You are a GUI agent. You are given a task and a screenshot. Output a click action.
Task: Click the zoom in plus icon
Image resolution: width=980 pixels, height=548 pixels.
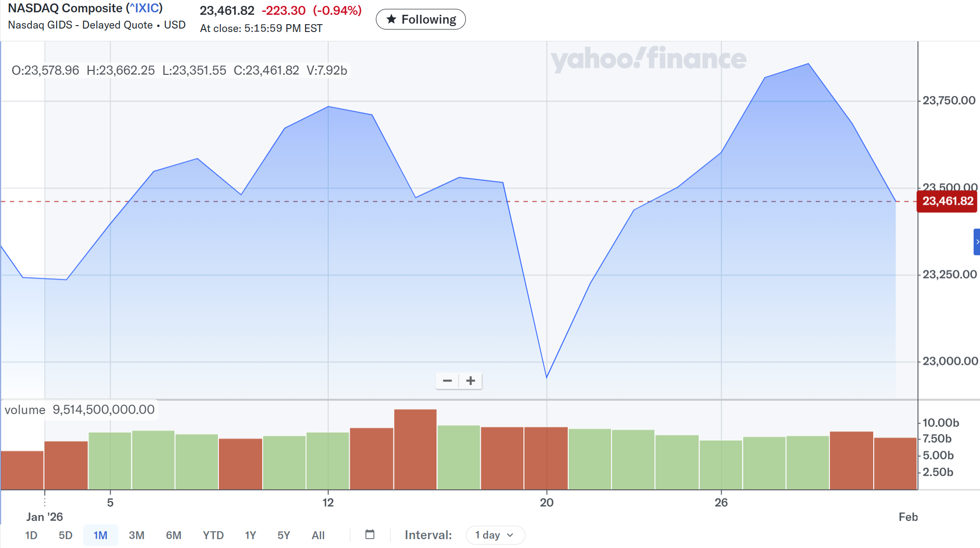tap(471, 381)
